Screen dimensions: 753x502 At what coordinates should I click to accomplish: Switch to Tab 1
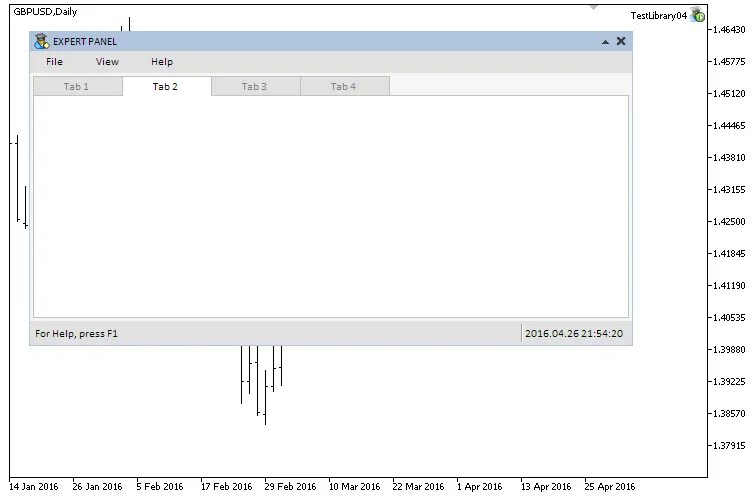point(78,86)
